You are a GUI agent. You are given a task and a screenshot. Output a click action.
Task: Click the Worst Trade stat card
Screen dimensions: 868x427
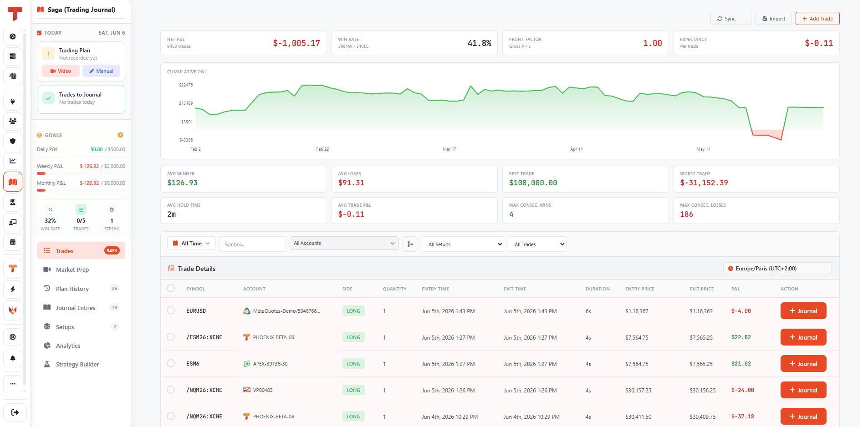pos(756,179)
